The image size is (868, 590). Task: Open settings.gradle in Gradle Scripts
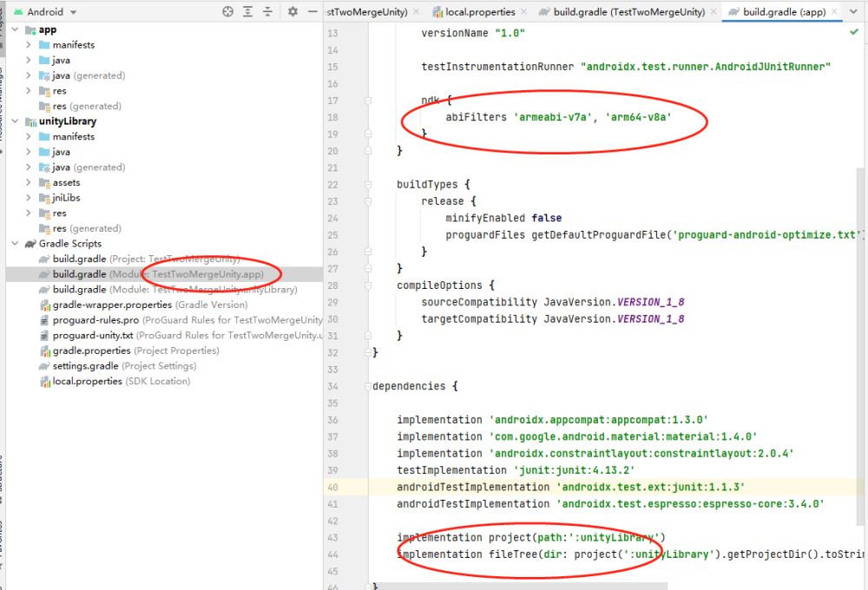point(85,366)
